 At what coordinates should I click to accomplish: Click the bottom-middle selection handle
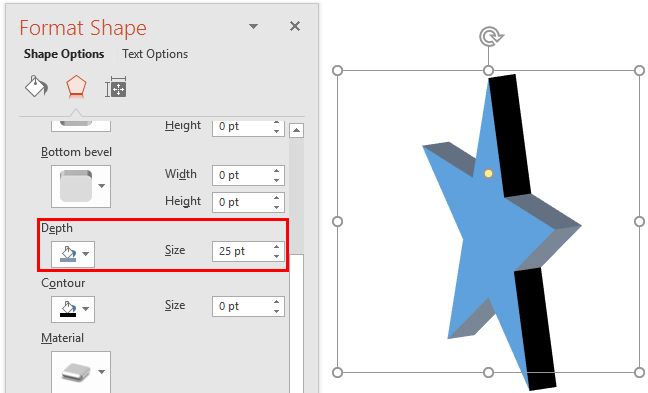[x=488, y=373]
